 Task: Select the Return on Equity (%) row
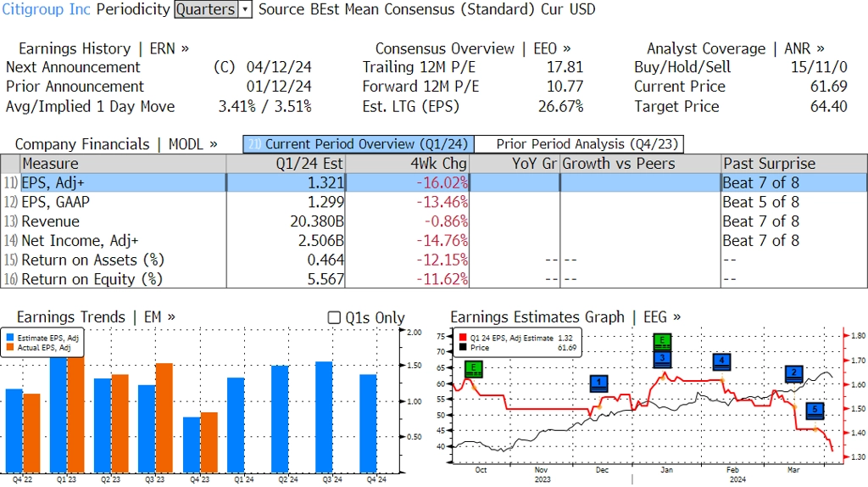(434, 279)
